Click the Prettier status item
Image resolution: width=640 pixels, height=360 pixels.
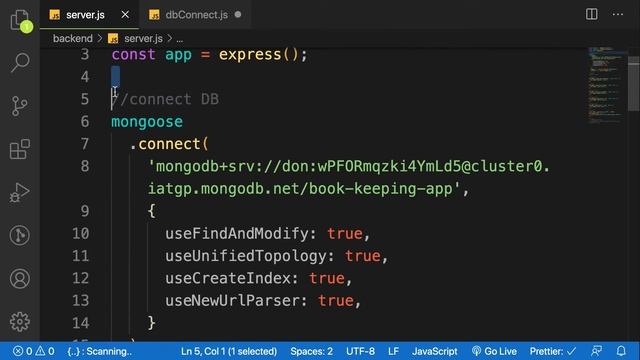pyautogui.click(x=553, y=351)
